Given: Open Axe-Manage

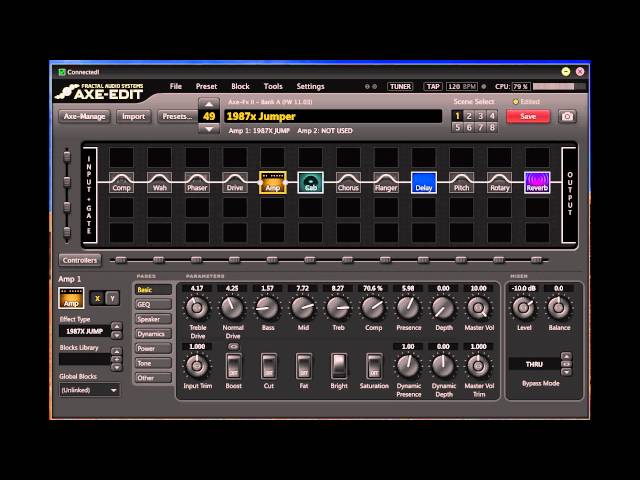Looking at the screenshot, I should (84, 117).
